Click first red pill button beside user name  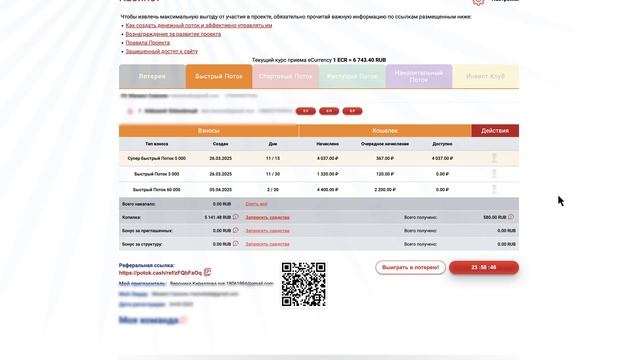coord(306,111)
